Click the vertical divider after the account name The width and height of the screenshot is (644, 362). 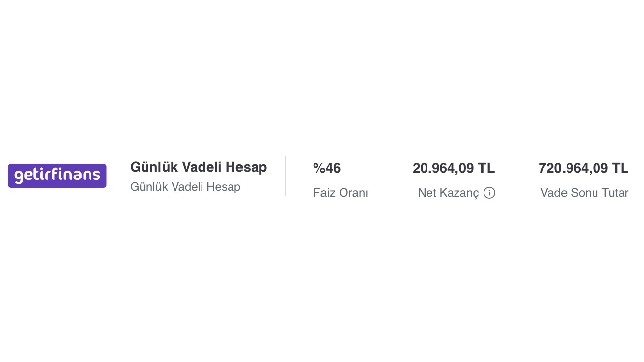(x=285, y=175)
